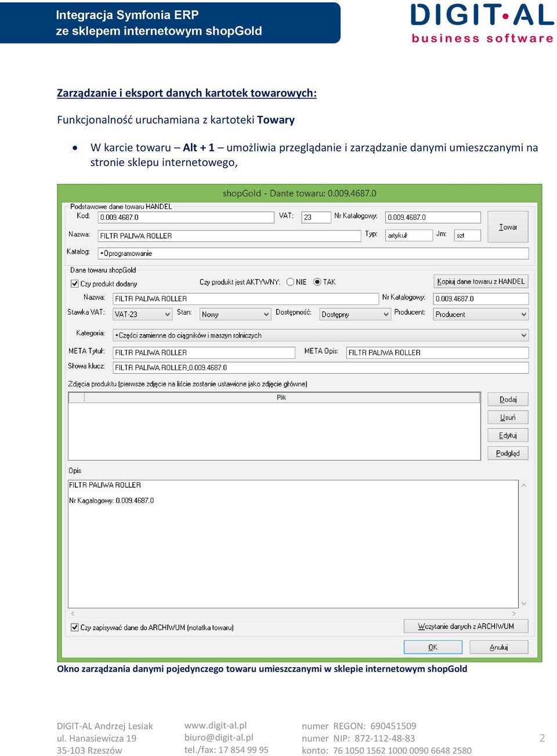Click the biuro@digit-al.pl footer text
557x756 pixels.
pyautogui.click(x=219, y=737)
